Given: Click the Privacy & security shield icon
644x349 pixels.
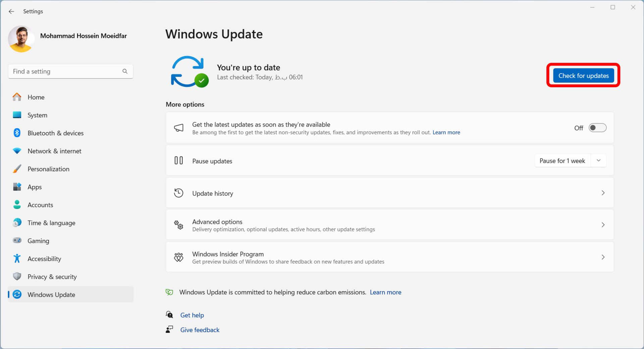Looking at the screenshot, I should pos(17,277).
